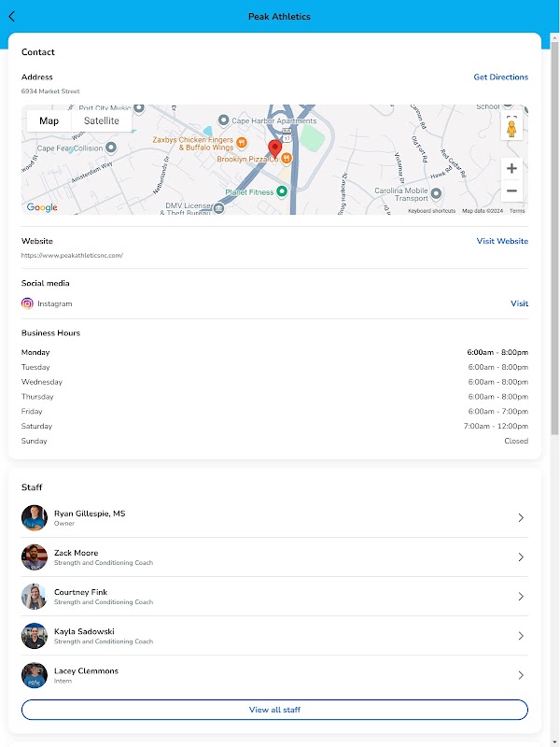The image size is (560, 747).
Task: Click Friday's 6:00am - 7:00pm hours
Action: point(497,412)
